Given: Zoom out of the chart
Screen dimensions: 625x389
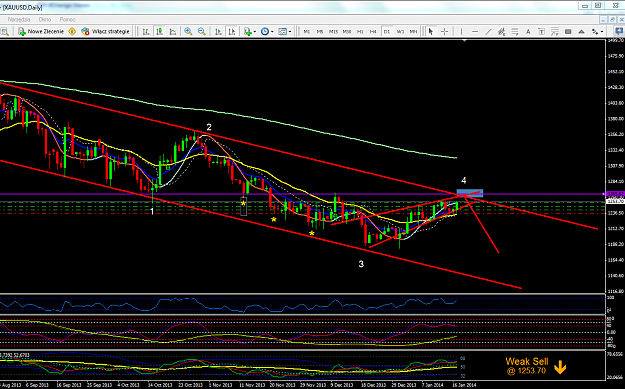Looking at the screenshot, I should tap(202, 31).
